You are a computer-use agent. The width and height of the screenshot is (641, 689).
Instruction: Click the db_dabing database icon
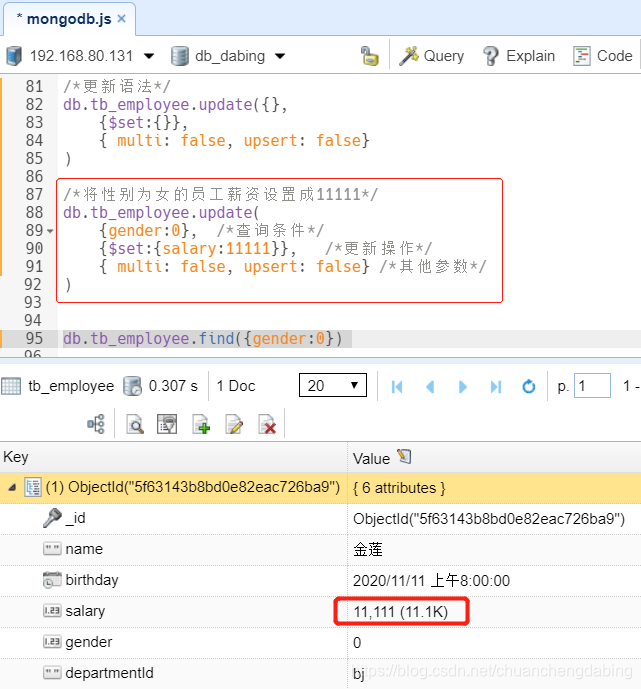[179, 56]
